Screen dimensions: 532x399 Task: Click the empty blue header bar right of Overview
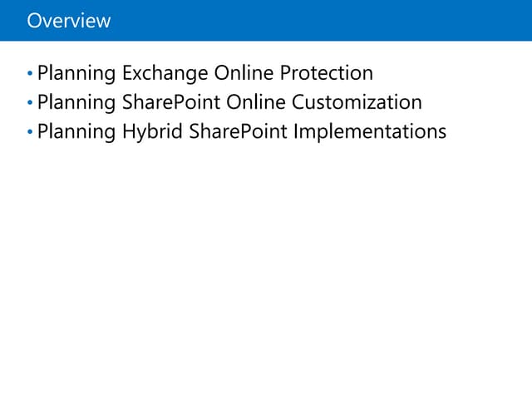click(332, 21)
